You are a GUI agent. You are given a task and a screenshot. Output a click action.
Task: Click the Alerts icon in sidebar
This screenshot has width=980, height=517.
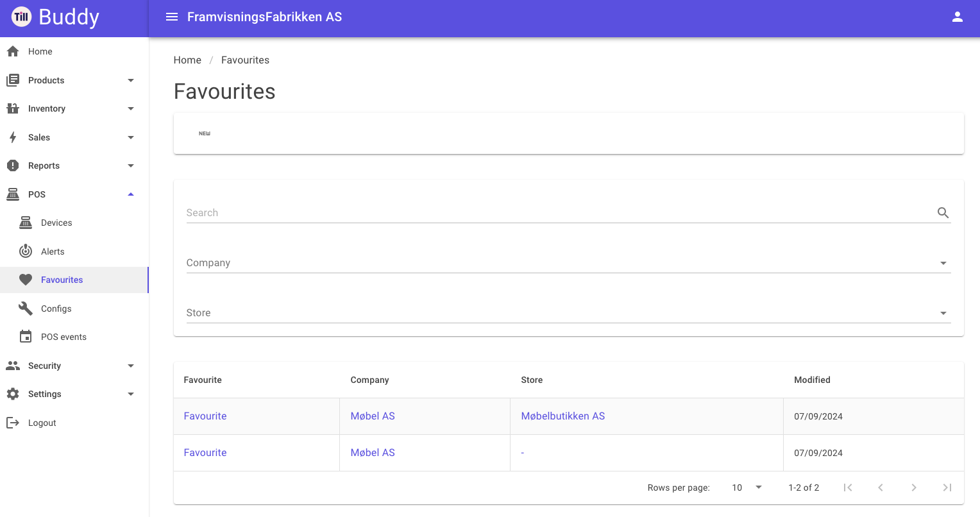tap(26, 251)
